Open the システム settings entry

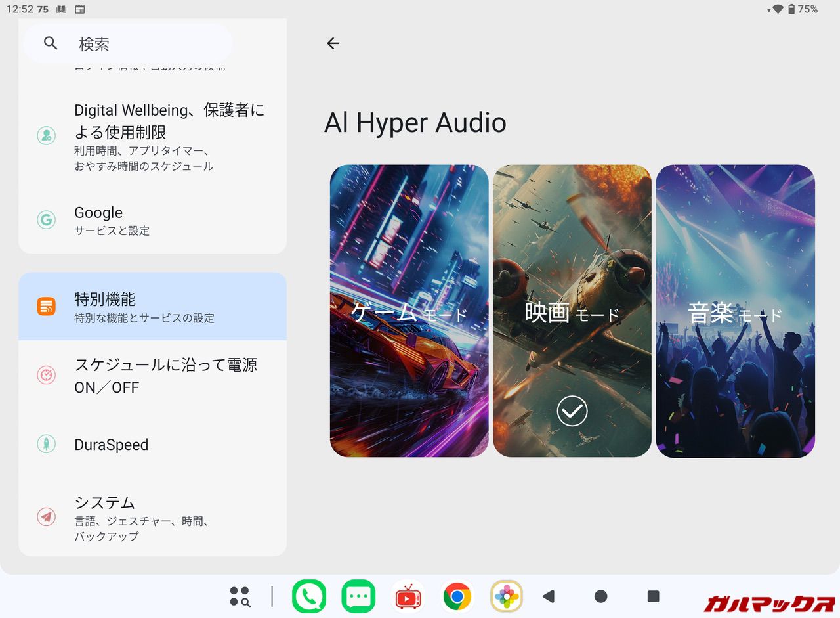coord(152,518)
